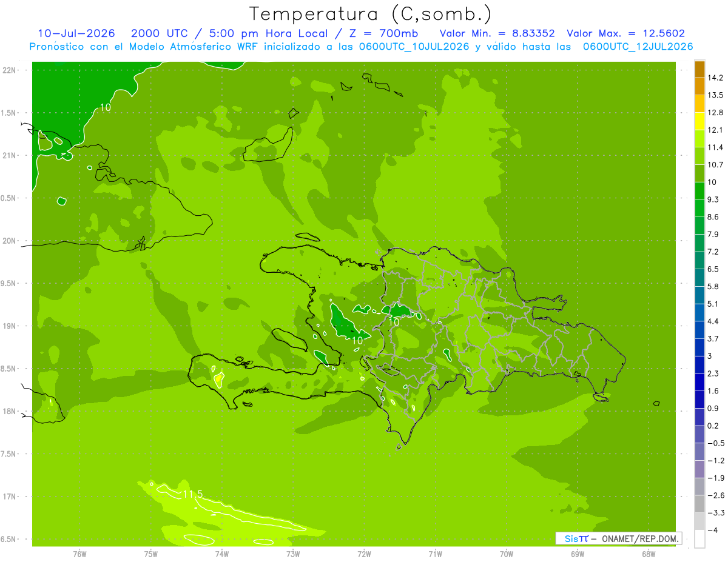Pick the yellow color band between 12.1 and 12.8
This screenshot has width=728, height=562.
coord(699,121)
